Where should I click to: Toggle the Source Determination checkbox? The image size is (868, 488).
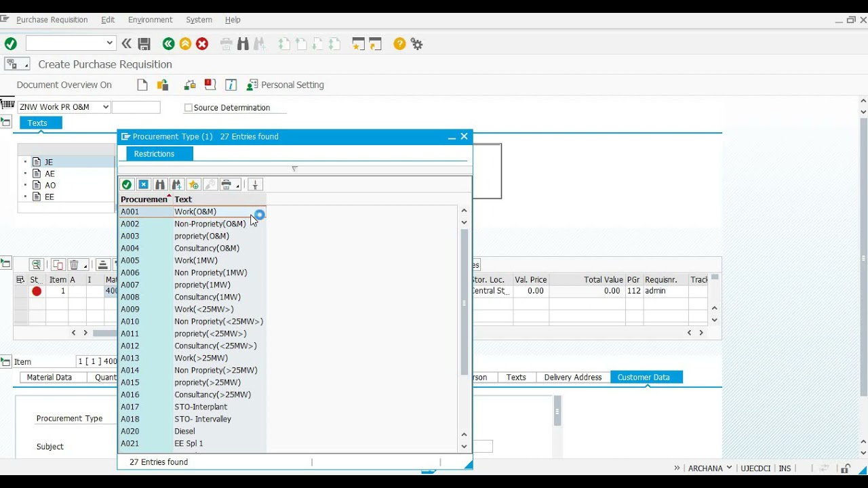[189, 108]
